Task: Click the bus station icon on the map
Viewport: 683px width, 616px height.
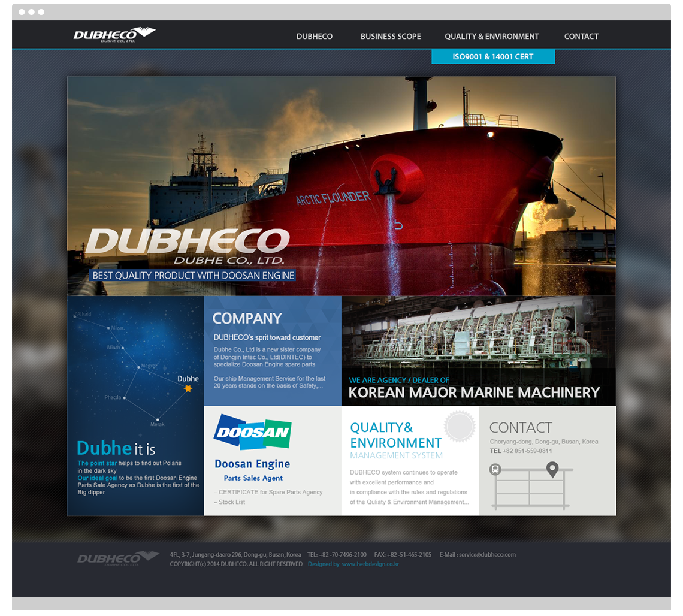Action: pyautogui.click(x=495, y=469)
